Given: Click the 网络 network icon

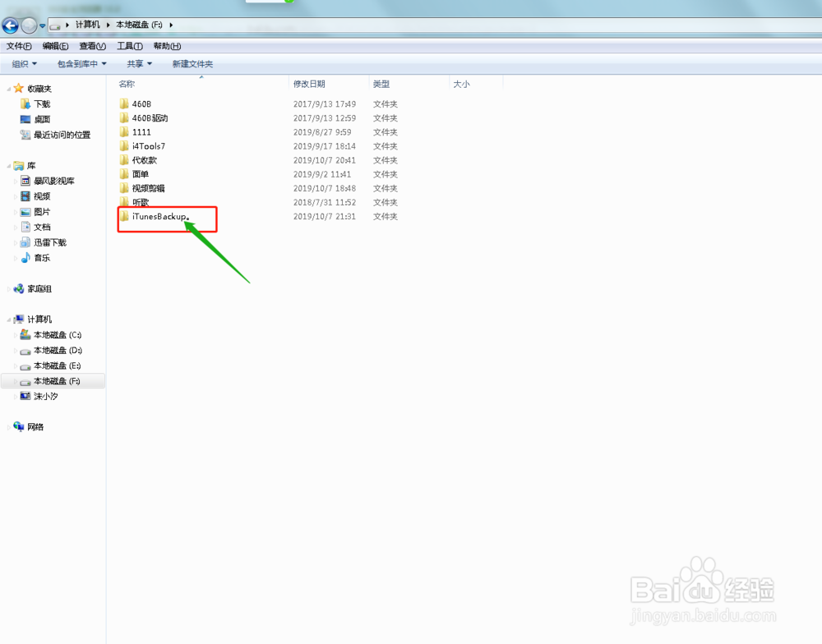Looking at the screenshot, I should [19, 426].
